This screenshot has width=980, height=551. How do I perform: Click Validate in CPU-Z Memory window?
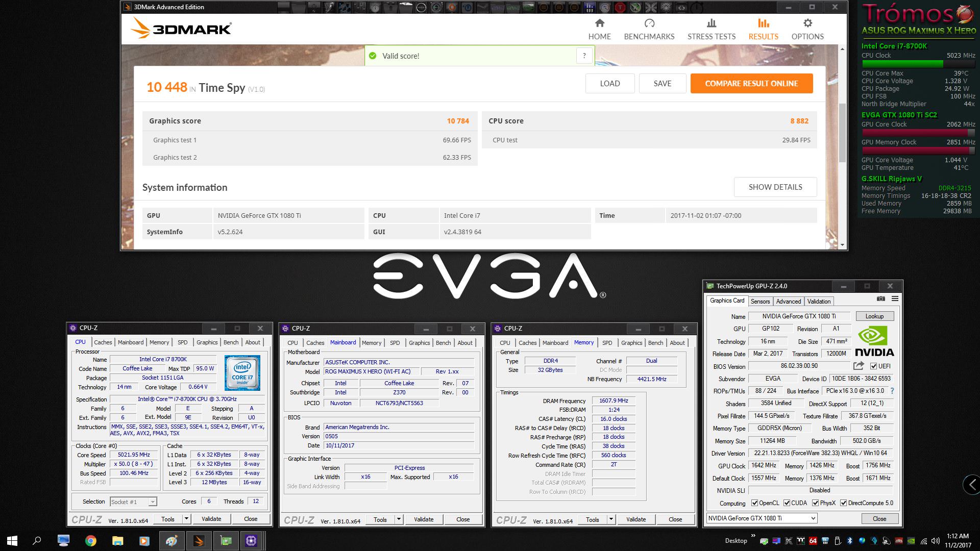[636, 519]
